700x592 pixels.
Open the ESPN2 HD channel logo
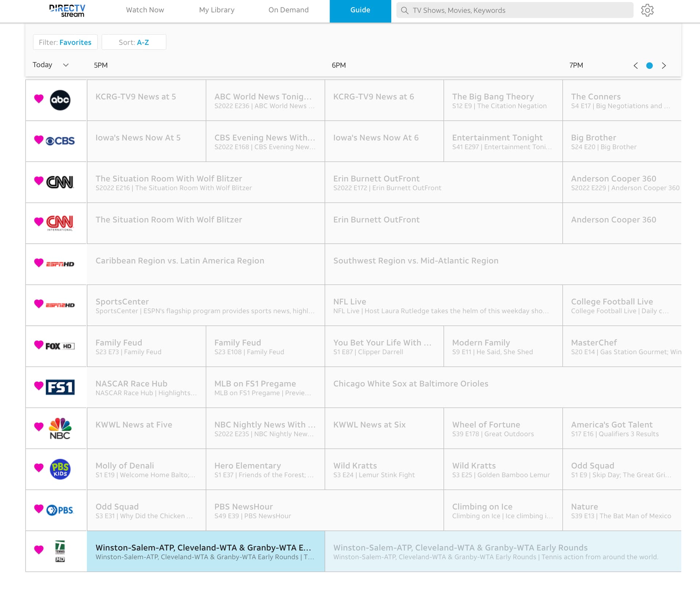(x=60, y=305)
